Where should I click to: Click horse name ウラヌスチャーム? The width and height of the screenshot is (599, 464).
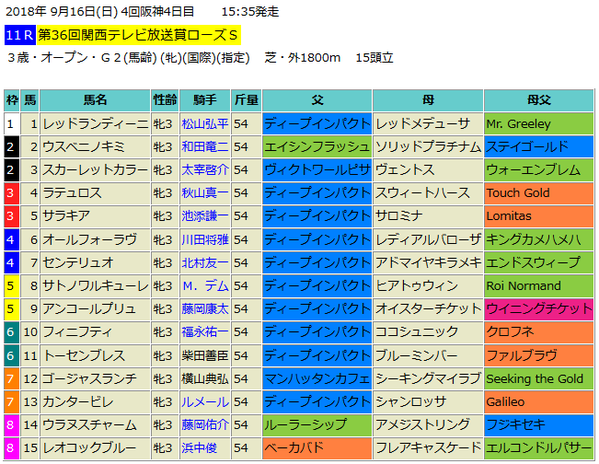[x=89, y=425]
